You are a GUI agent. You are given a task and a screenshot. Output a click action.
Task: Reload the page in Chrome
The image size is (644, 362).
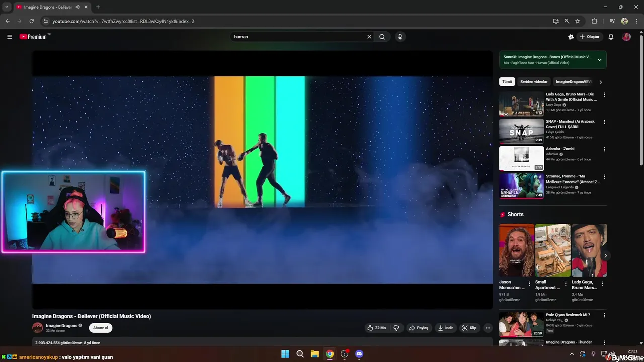point(31,21)
